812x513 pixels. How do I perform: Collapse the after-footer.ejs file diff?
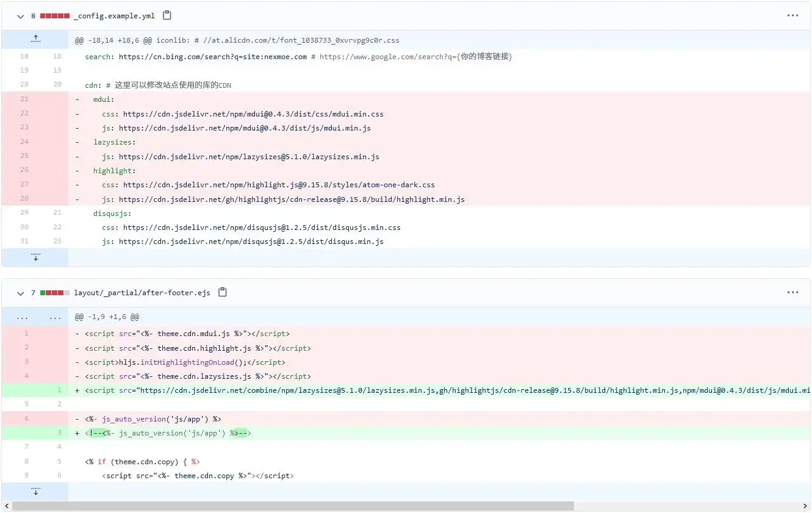tap(21, 293)
